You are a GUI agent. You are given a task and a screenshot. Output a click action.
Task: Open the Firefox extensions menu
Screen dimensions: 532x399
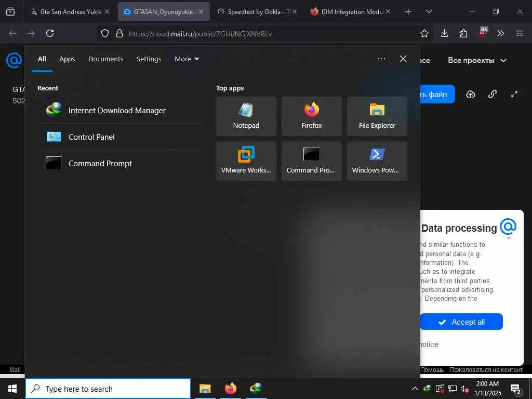[x=463, y=33]
